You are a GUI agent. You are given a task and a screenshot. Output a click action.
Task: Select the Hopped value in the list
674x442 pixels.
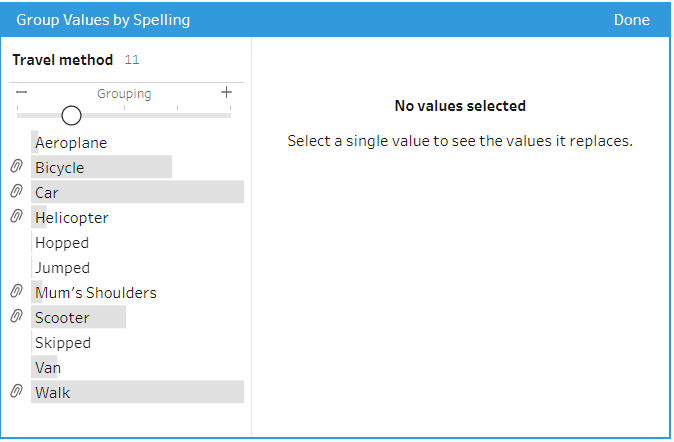pos(62,243)
